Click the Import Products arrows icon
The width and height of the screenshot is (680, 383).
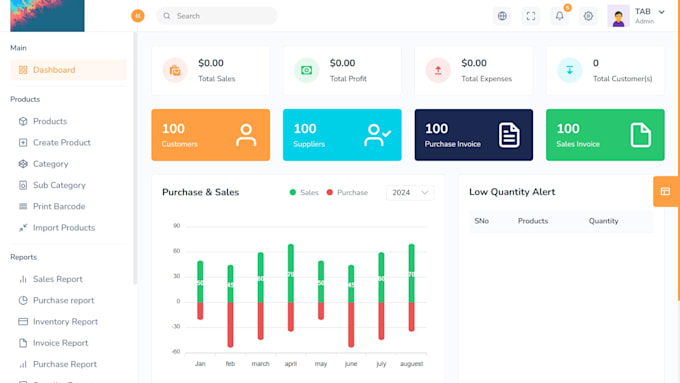[x=23, y=228]
